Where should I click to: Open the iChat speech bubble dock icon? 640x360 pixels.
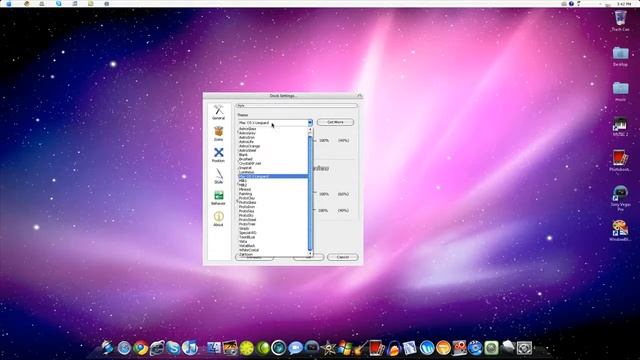tap(295, 348)
